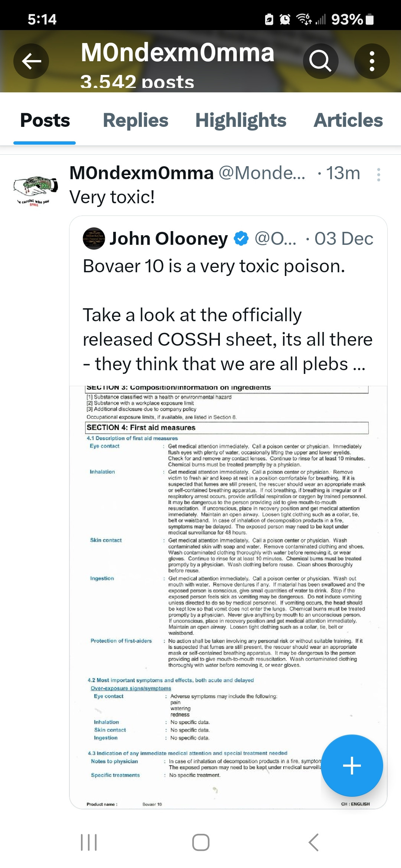The width and height of the screenshot is (401, 868).
Task: Tap the "Very toxic!" post text
Action: 112,197
